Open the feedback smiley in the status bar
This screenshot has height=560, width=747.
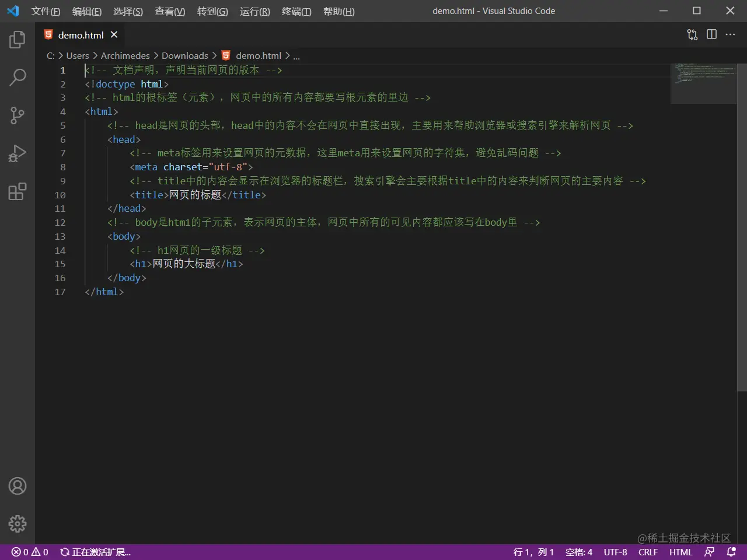point(710,552)
